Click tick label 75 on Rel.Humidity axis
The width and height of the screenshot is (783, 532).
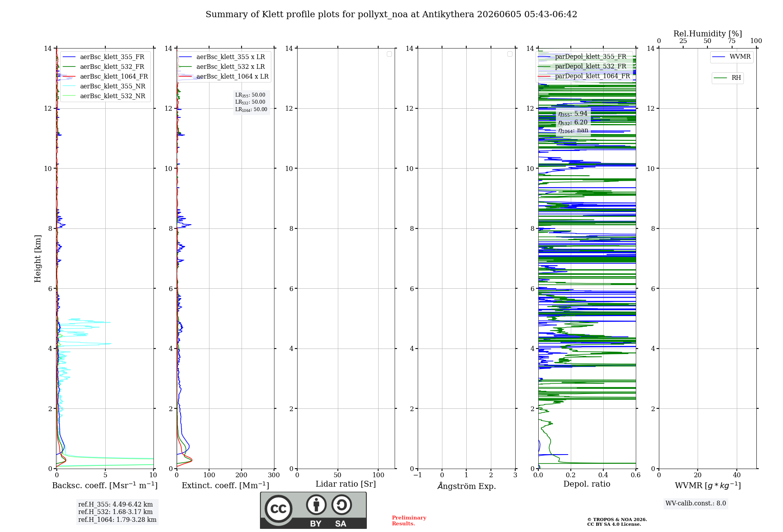coord(731,41)
